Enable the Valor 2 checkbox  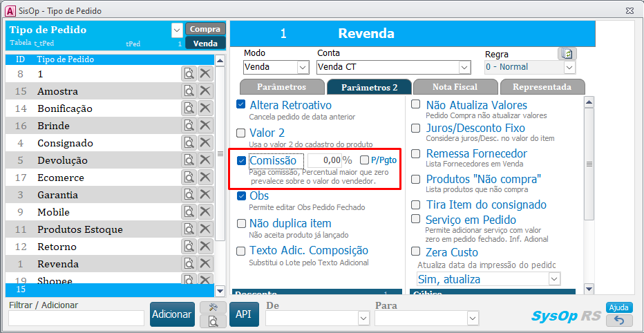coord(241,133)
